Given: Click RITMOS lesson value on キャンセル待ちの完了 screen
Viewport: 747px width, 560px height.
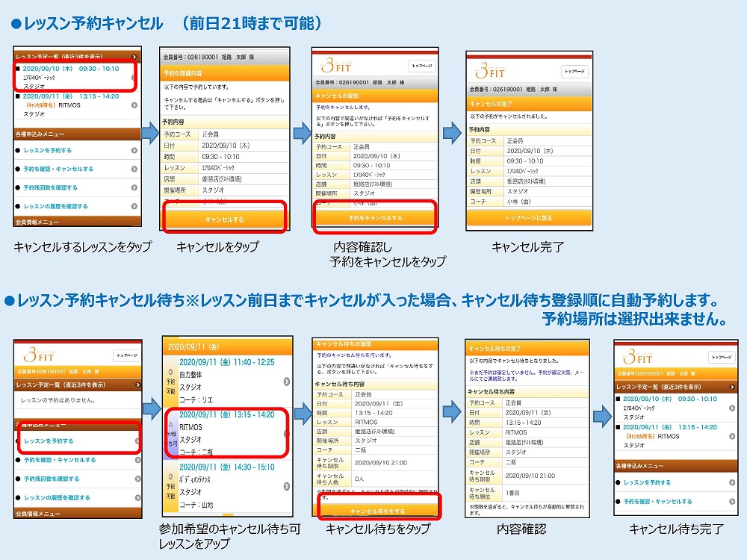Looking at the screenshot, I should [x=516, y=432].
